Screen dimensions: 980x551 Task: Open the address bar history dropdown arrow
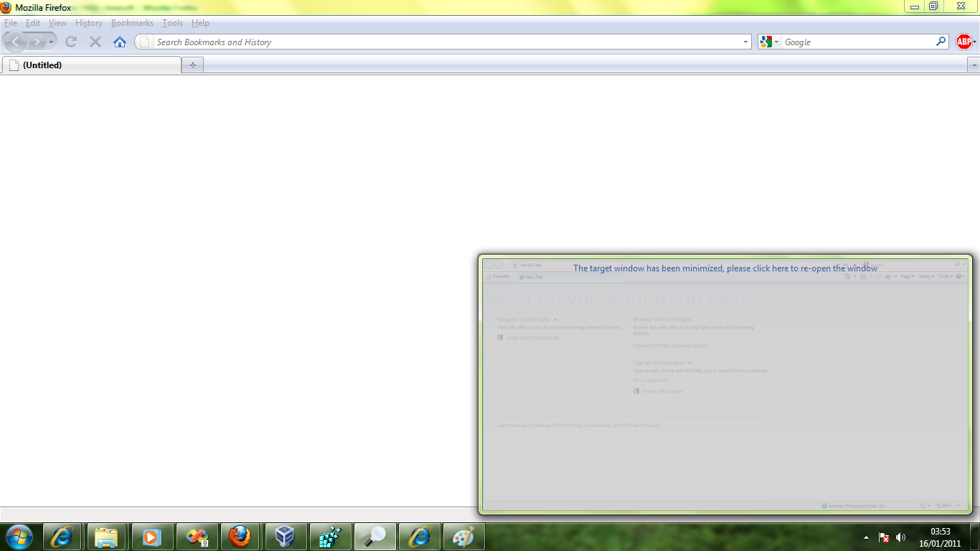pos(745,42)
